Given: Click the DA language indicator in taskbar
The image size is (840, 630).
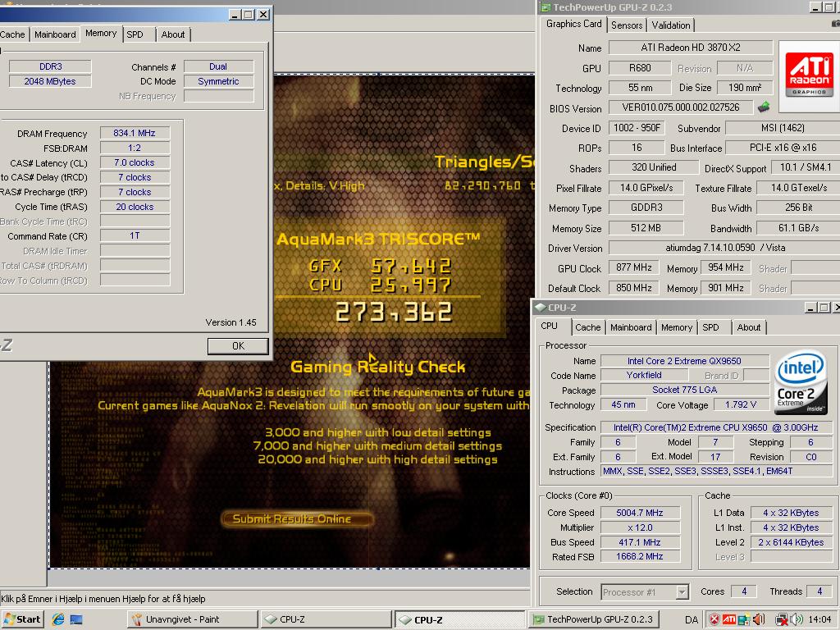Looking at the screenshot, I should pyautogui.click(x=691, y=620).
